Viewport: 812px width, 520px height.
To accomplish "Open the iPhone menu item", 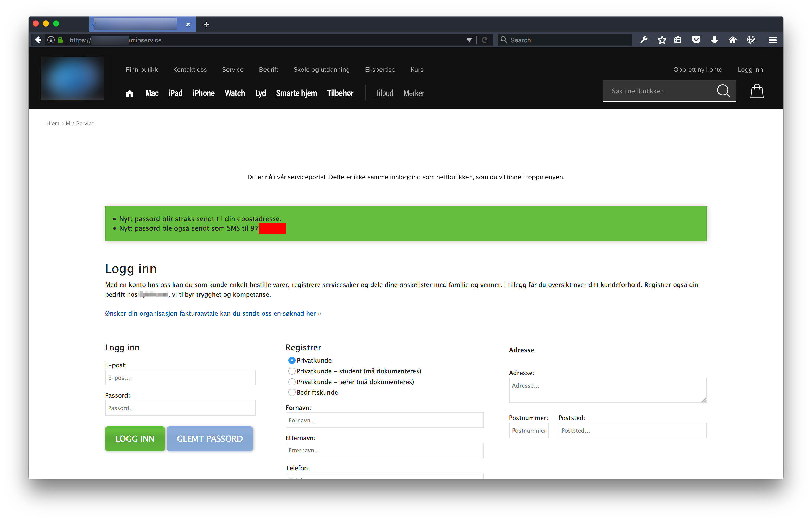I will coord(204,93).
